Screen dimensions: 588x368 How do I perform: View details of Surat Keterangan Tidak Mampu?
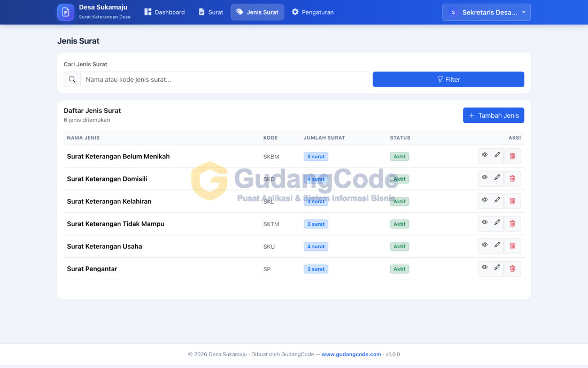(x=484, y=224)
